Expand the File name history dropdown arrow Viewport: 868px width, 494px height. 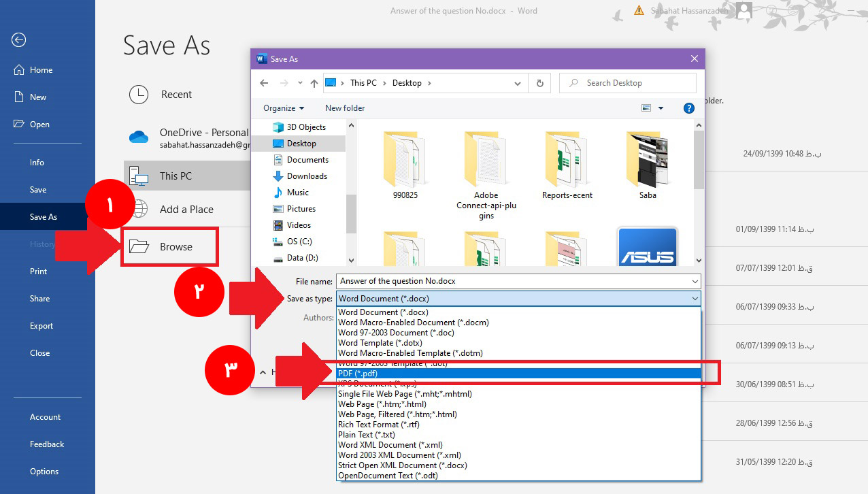(x=695, y=281)
